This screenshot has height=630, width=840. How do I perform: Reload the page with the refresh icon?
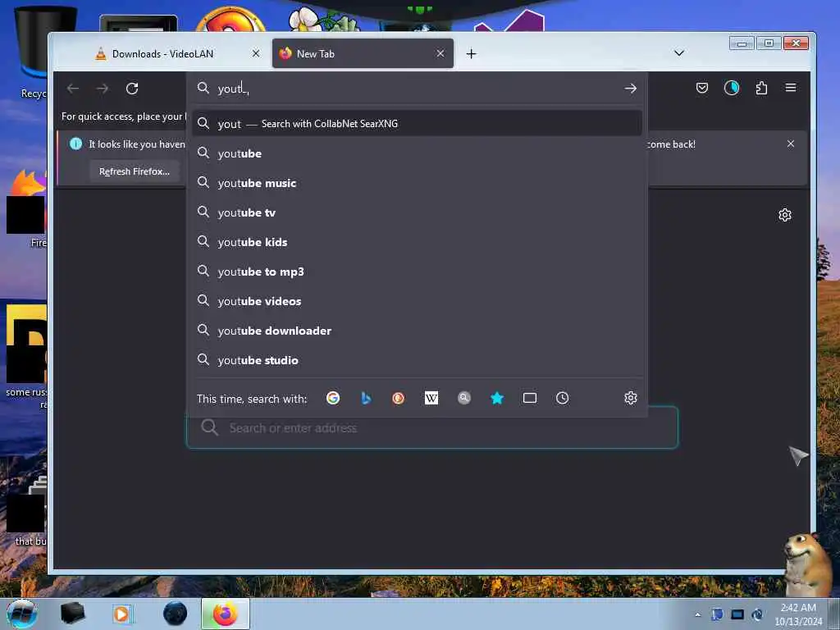click(x=132, y=89)
